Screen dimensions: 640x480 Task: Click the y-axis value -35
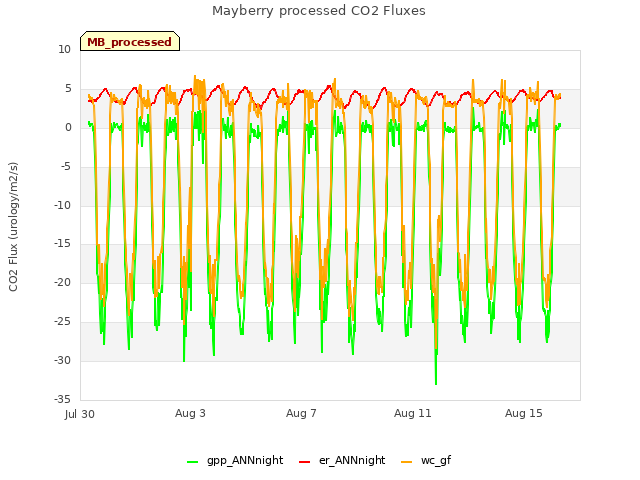pyautogui.click(x=62, y=399)
